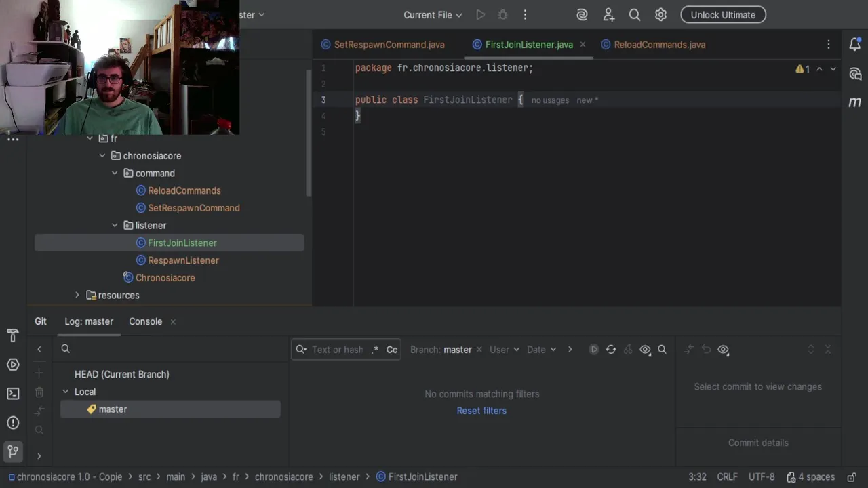This screenshot has width=868, height=488.
Task: Go to the next highlighted problem arrow
Action: pyautogui.click(x=833, y=69)
